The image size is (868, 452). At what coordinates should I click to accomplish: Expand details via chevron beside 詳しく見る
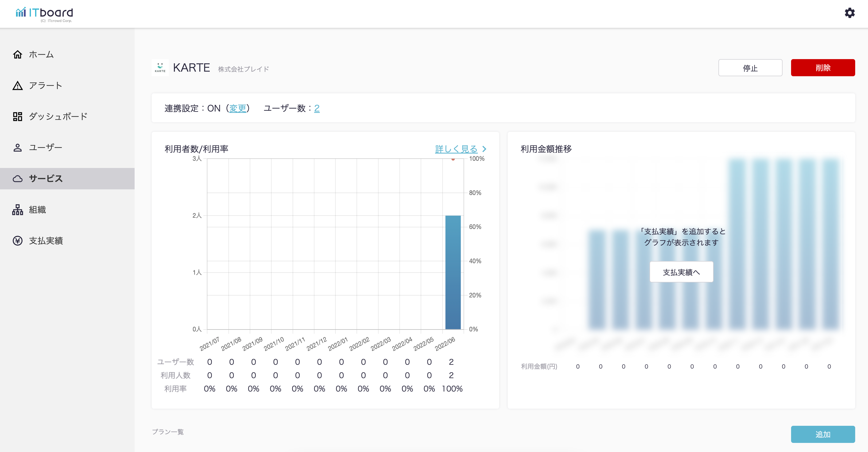tap(484, 149)
